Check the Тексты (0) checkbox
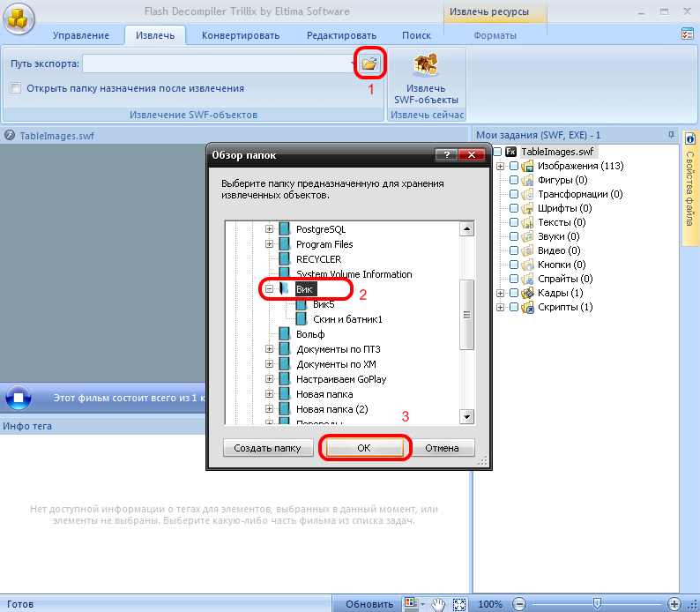The height and width of the screenshot is (612, 700). pyautogui.click(x=514, y=222)
